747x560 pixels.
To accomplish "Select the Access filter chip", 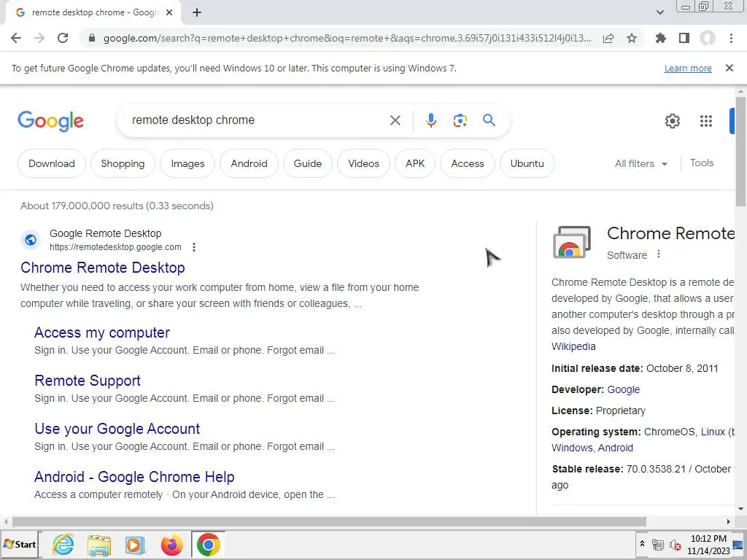I will click(x=468, y=163).
